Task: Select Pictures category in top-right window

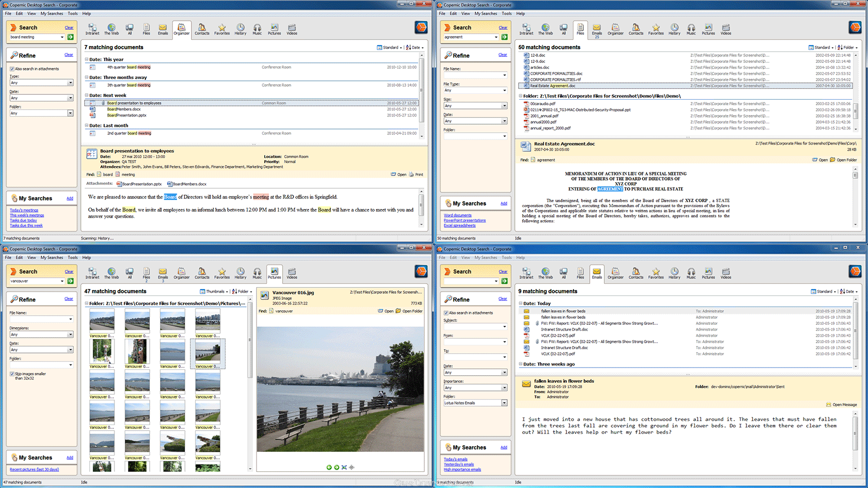Action: coord(709,29)
